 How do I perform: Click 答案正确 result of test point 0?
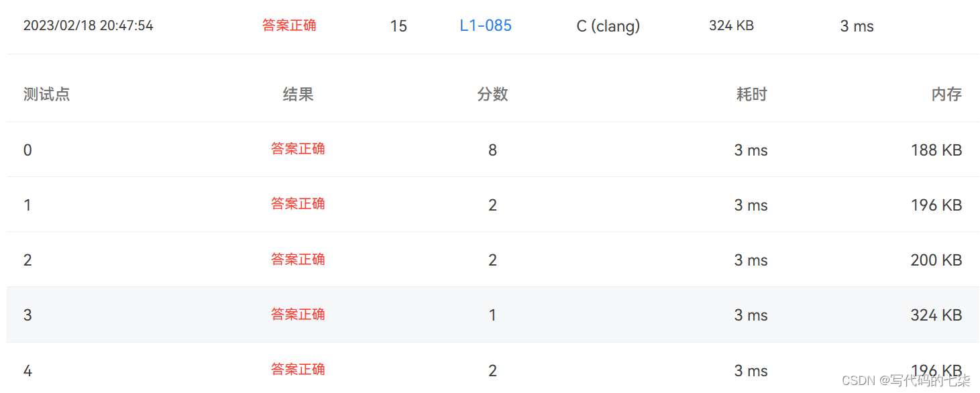298,149
